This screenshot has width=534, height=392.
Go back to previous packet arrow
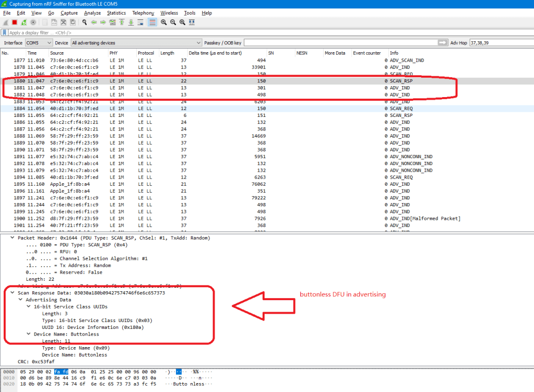pos(94,22)
